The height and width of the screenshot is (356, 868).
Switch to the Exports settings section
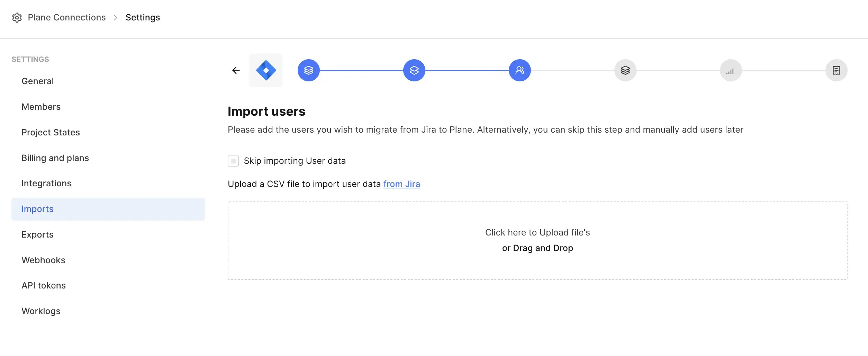tap(37, 234)
